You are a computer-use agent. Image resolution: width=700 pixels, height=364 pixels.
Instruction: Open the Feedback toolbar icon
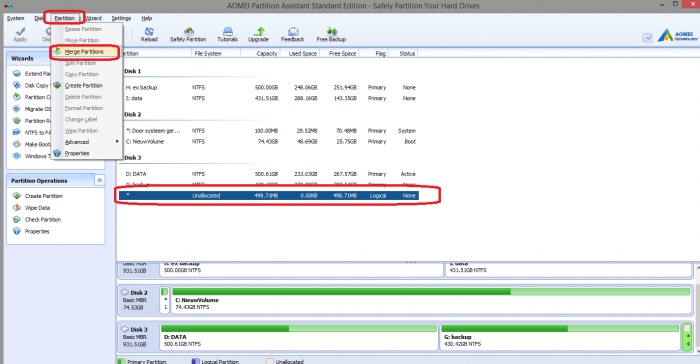tap(293, 31)
